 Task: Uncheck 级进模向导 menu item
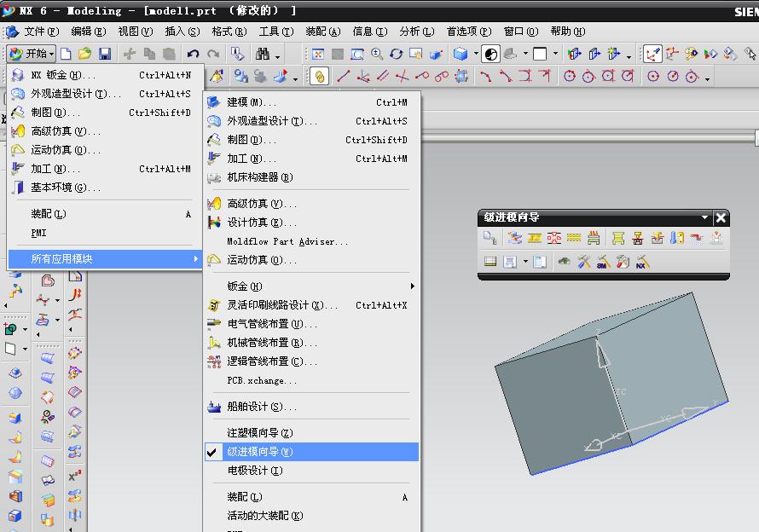point(311,452)
